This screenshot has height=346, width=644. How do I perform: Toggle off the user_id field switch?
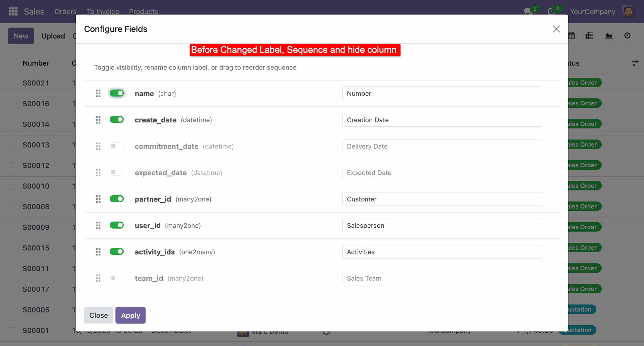[x=117, y=225]
